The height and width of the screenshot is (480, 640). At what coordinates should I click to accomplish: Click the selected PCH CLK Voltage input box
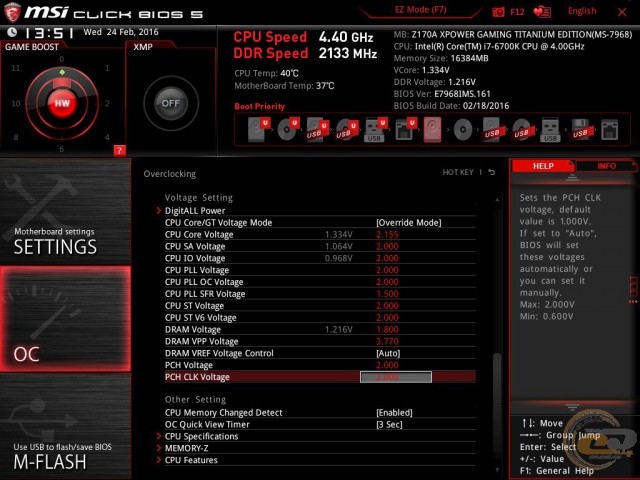tap(396, 377)
